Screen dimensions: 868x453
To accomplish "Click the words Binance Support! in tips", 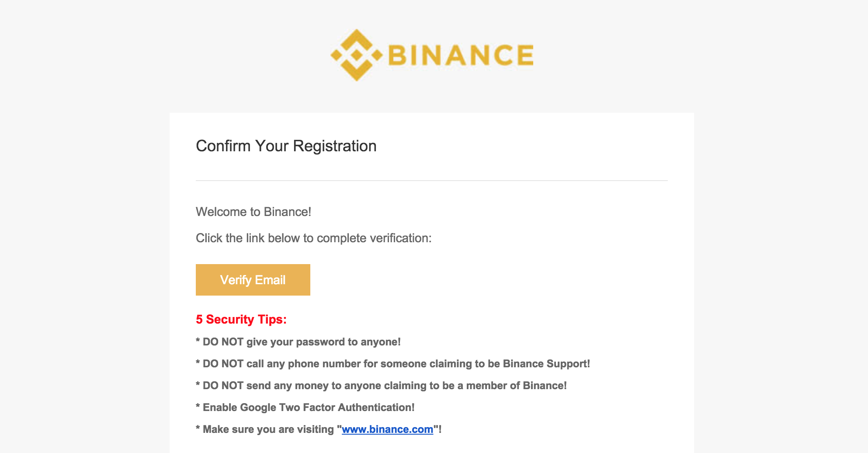I will click(x=546, y=364).
